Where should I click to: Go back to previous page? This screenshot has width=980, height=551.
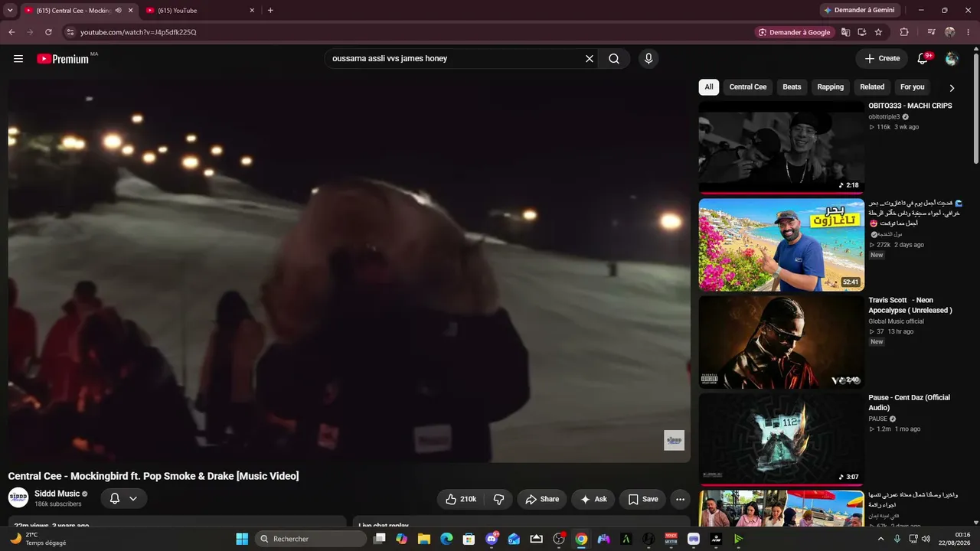pyautogui.click(x=11, y=32)
